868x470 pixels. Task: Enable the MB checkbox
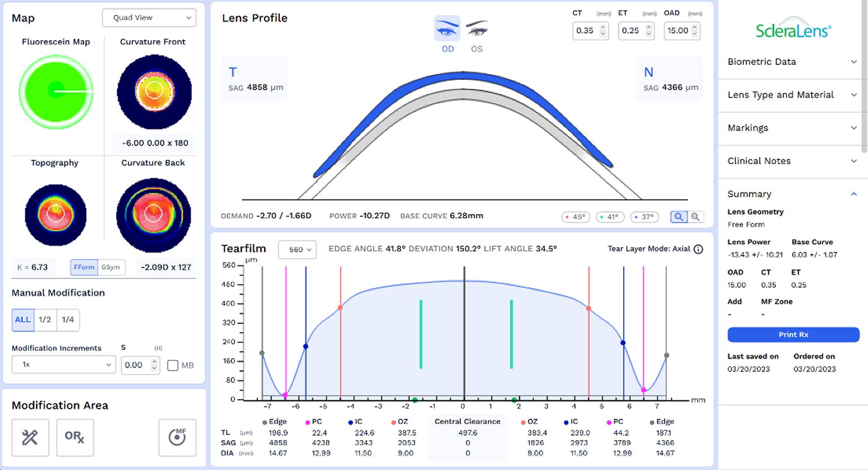(173, 365)
